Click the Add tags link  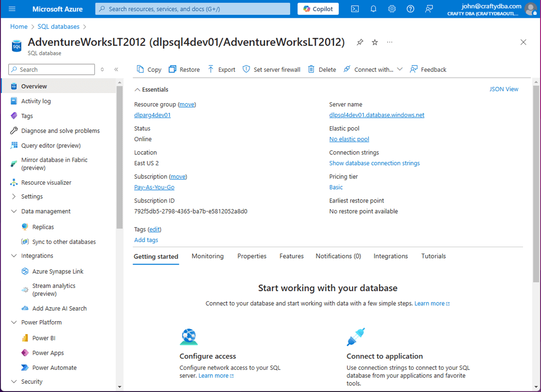pos(146,240)
